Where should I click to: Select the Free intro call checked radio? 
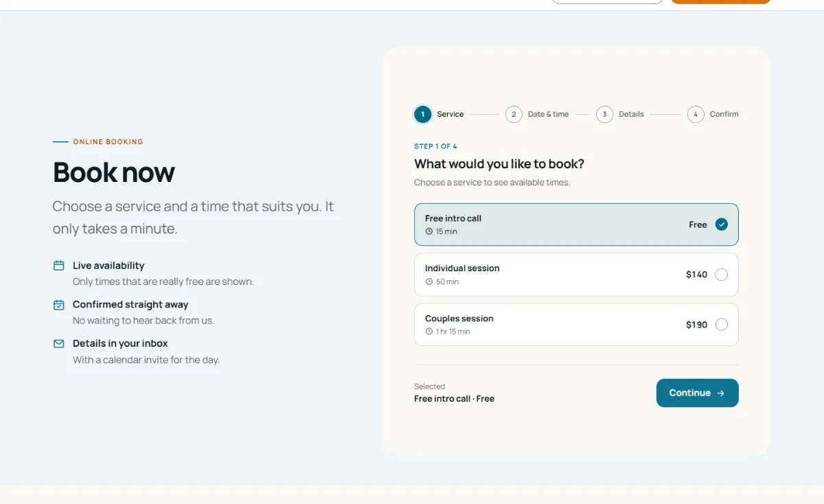coord(721,225)
